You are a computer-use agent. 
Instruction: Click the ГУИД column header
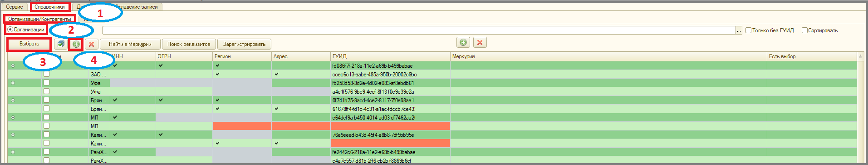point(390,56)
